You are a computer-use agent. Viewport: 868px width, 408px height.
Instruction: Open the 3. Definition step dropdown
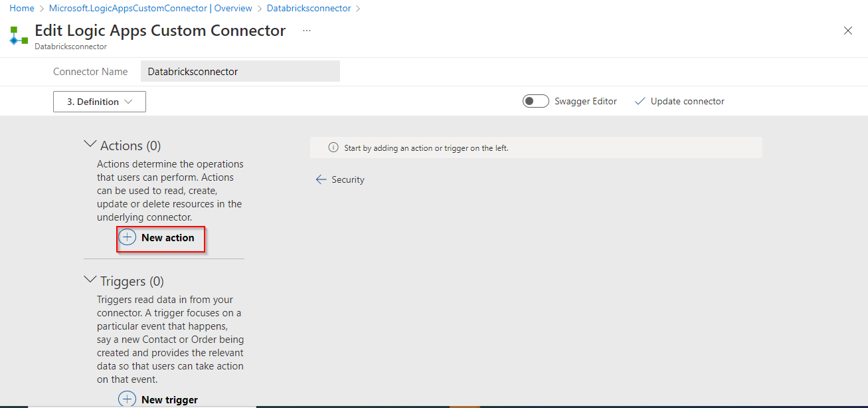100,102
